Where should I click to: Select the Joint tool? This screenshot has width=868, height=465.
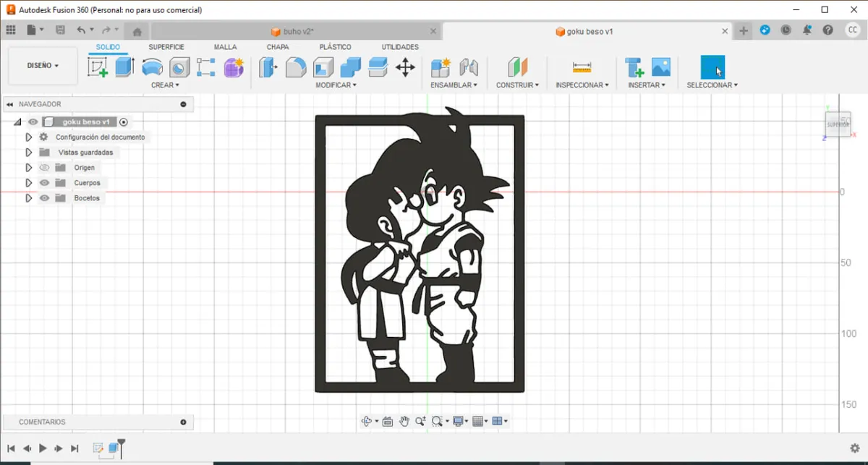[469, 67]
